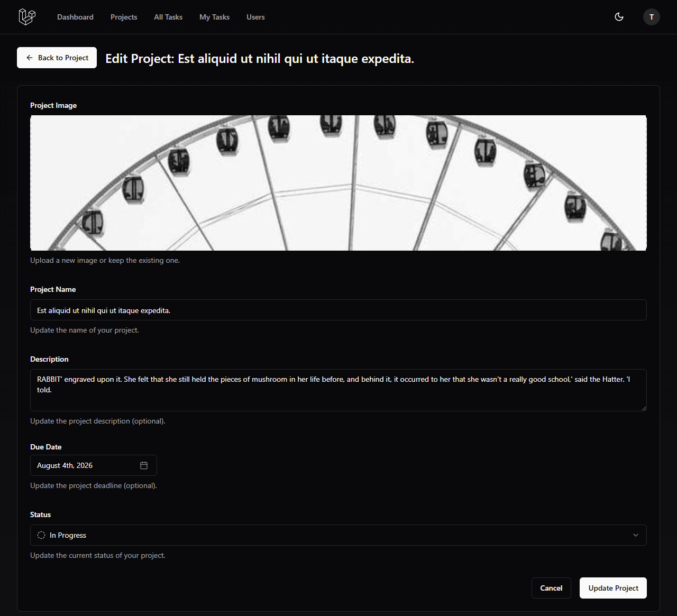
Task: Open the Due Date picker field
Action: pos(85,465)
